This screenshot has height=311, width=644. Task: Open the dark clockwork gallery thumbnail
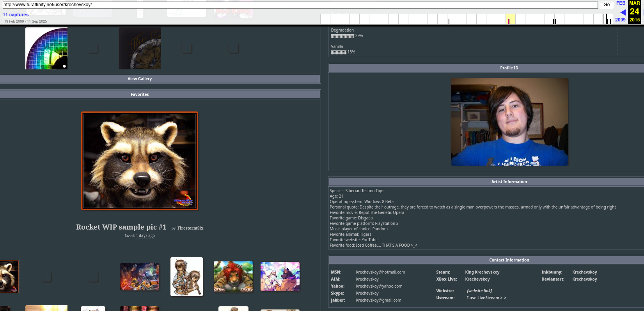[x=140, y=48]
